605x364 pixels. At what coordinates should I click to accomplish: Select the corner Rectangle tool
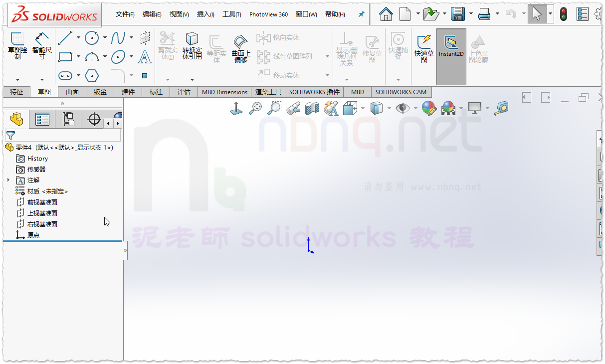[65, 56]
